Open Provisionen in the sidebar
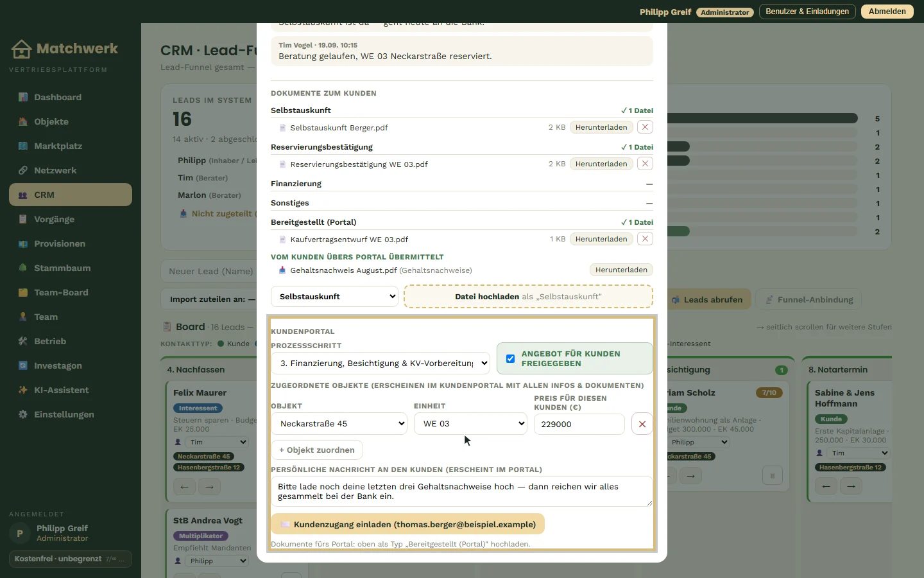924x578 pixels. click(x=71, y=243)
